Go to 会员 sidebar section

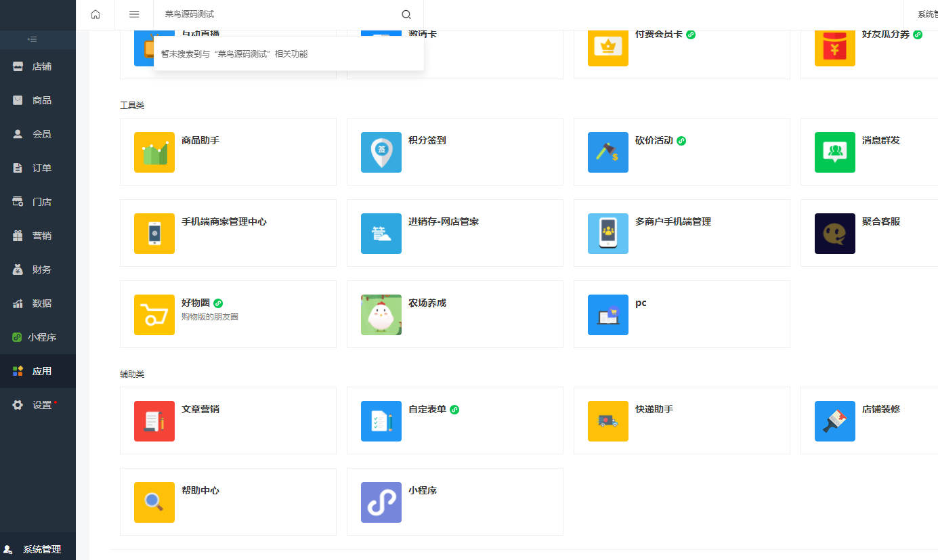click(x=38, y=134)
